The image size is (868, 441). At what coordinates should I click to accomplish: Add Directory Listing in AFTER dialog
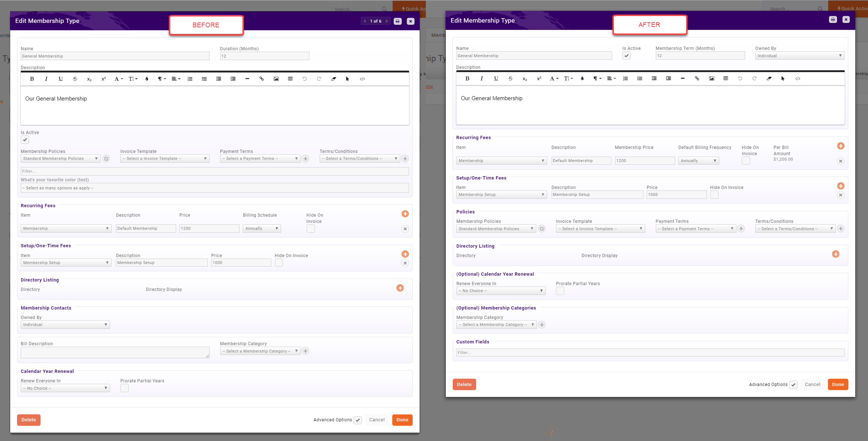click(x=836, y=254)
